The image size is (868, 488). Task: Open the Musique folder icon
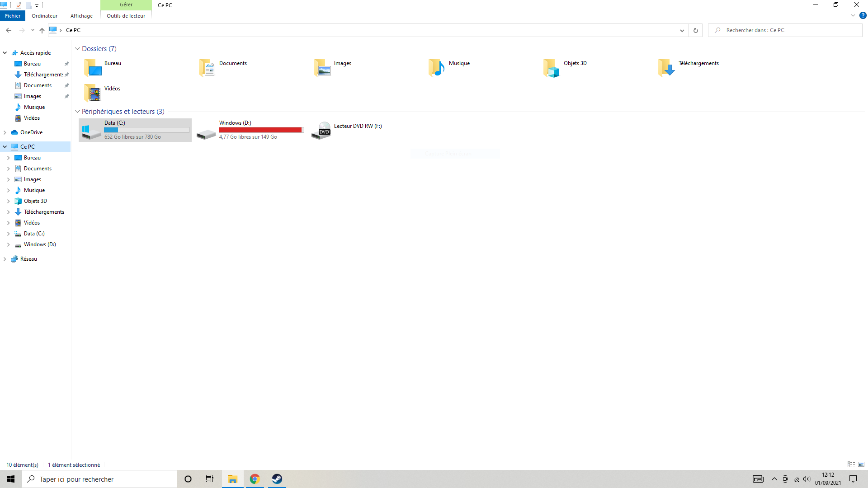[x=436, y=68]
